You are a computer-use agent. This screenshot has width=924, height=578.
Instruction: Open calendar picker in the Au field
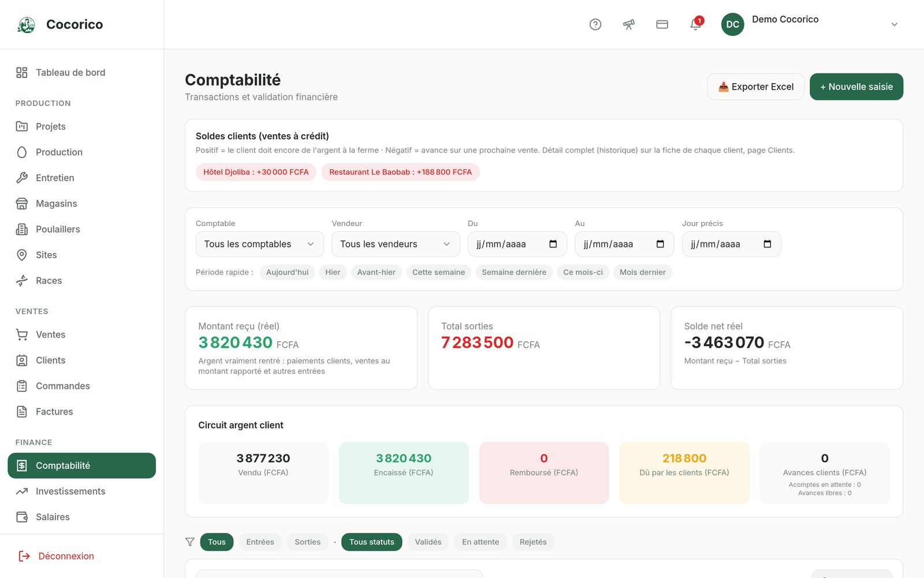[x=660, y=244]
